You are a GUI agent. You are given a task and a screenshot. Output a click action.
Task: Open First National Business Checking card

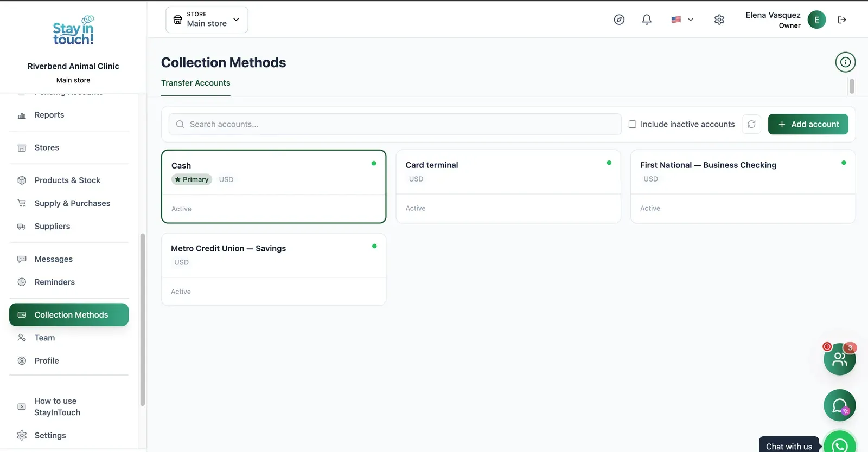(x=743, y=186)
